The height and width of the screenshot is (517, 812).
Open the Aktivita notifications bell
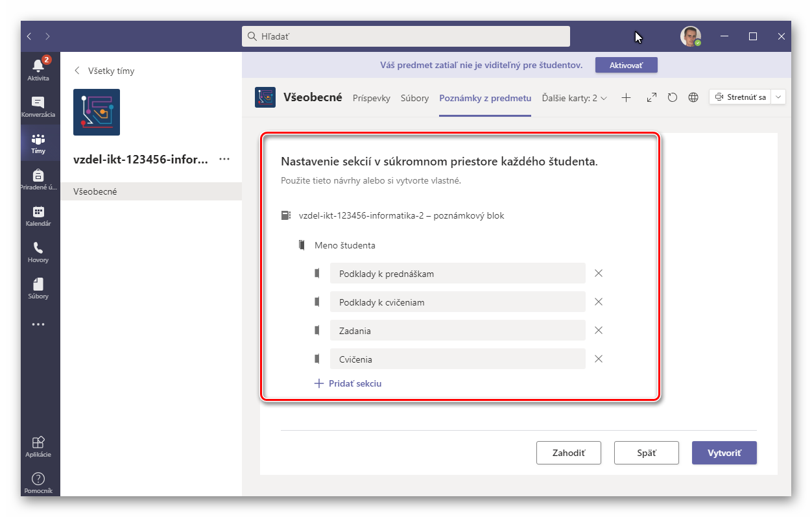click(x=38, y=68)
